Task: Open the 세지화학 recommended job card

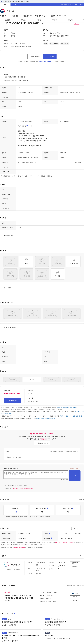Action: pyautogui.click(x=21, y=622)
